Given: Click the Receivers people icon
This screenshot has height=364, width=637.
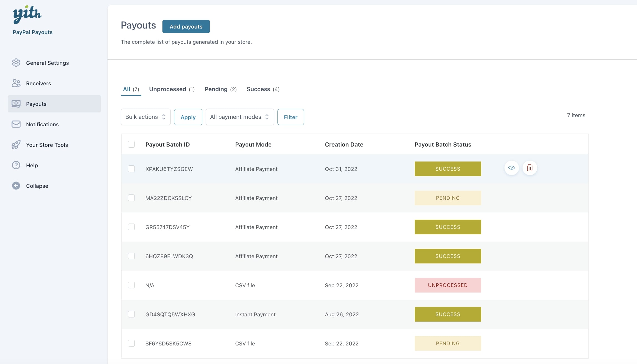Looking at the screenshot, I should click(x=16, y=83).
